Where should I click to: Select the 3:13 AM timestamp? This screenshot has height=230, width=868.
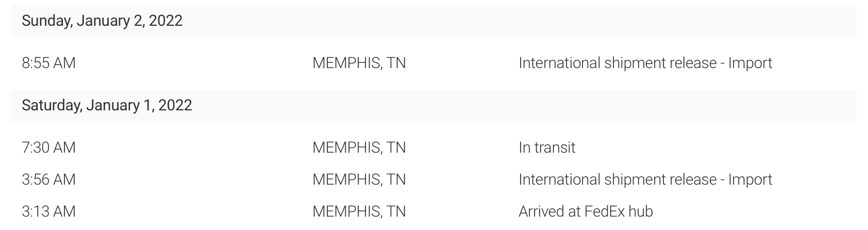(x=48, y=211)
